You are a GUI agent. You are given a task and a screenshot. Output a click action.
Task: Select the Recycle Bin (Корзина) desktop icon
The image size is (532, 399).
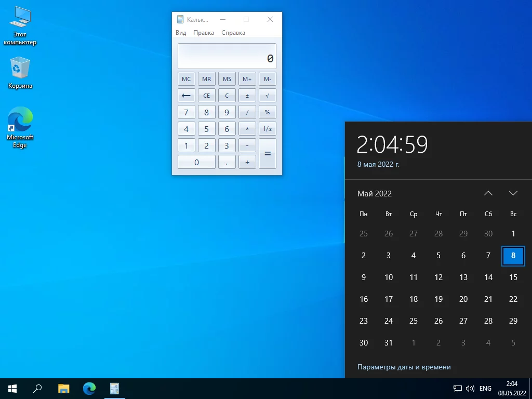20,73
